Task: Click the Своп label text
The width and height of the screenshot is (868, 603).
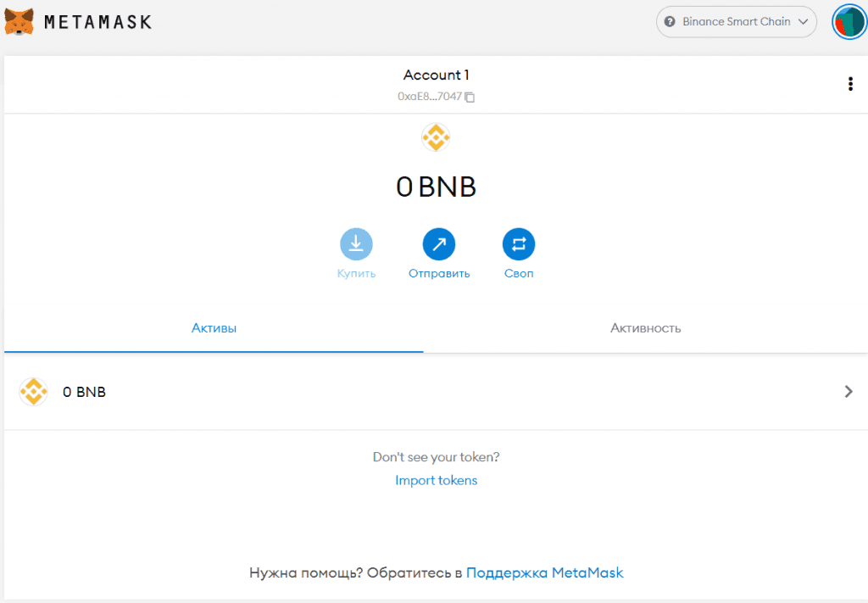Action: click(519, 273)
